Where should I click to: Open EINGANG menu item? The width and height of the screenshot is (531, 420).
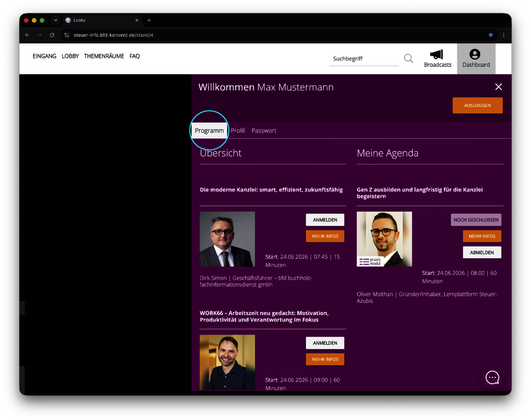(x=44, y=56)
